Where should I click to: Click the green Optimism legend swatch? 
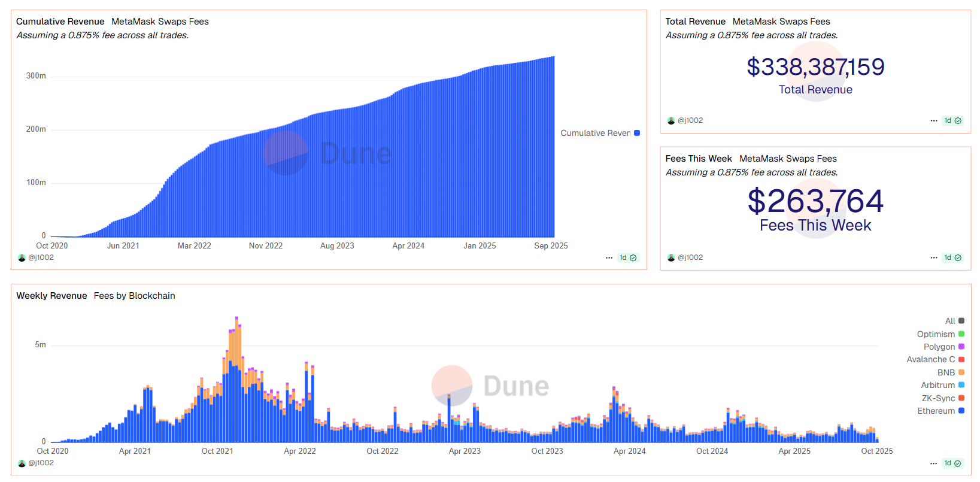[x=961, y=334]
